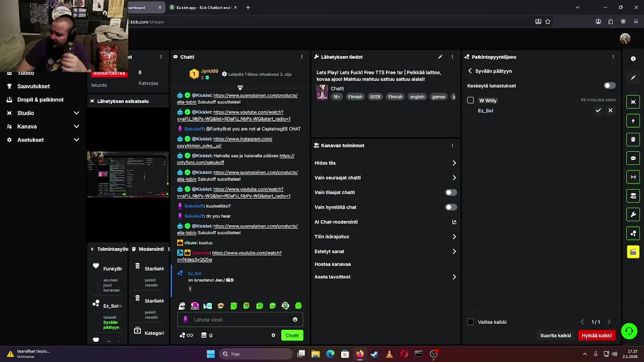644x362 pixels.
Task: Go back from Syvään päätyyn reward
Action: pyautogui.click(x=470, y=71)
